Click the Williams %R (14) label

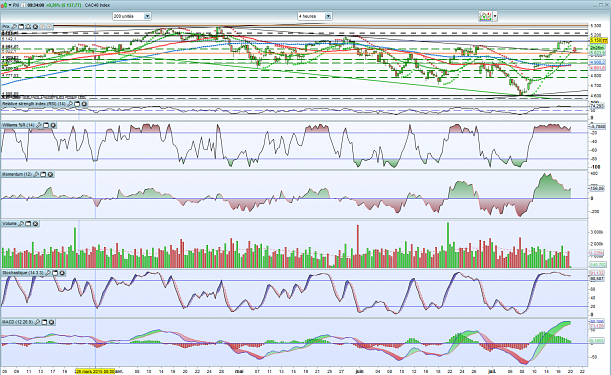coord(18,125)
